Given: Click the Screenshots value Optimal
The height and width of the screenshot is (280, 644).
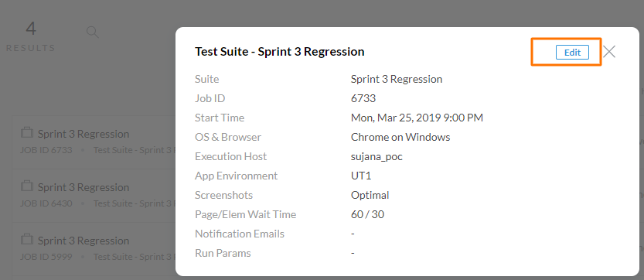Looking at the screenshot, I should click(370, 195).
